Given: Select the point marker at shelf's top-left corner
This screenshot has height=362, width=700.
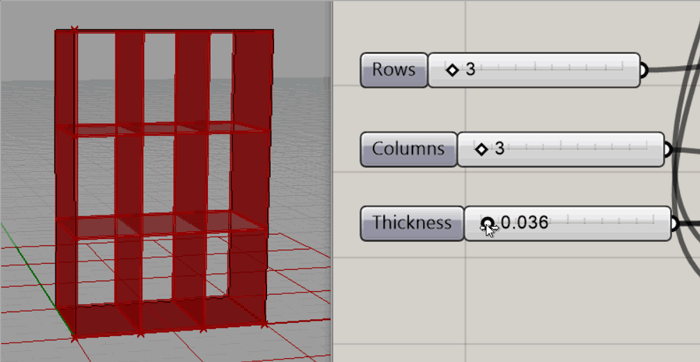Looking at the screenshot, I should coord(74,29).
